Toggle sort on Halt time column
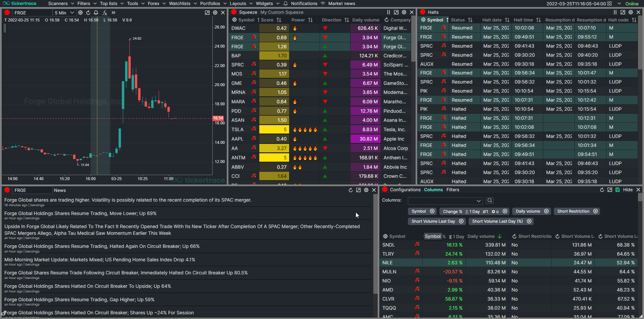Image resolution: width=644 pixels, height=319 pixels. (538, 20)
